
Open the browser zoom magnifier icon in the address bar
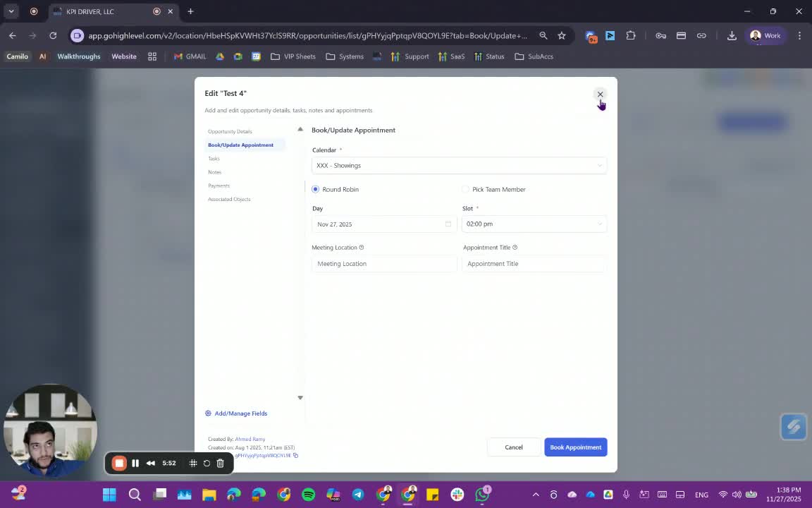tap(543, 35)
